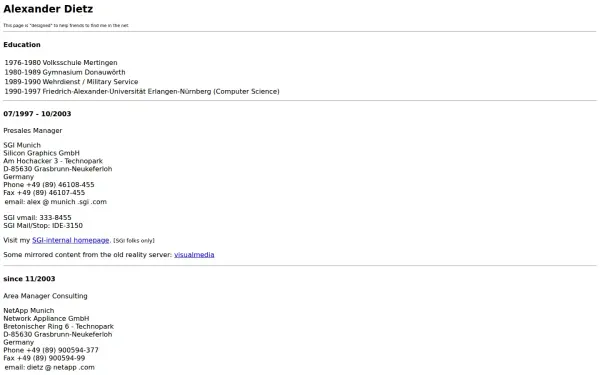The width and height of the screenshot is (600, 375).
Task: Click SGI vmail: 333-8455 line
Action: click(37, 218)
